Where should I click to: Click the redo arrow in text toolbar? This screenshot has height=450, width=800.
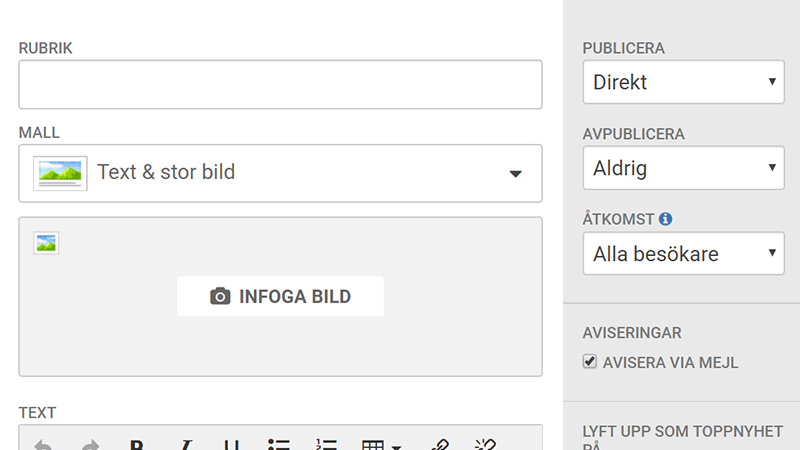tap(89, 446)
